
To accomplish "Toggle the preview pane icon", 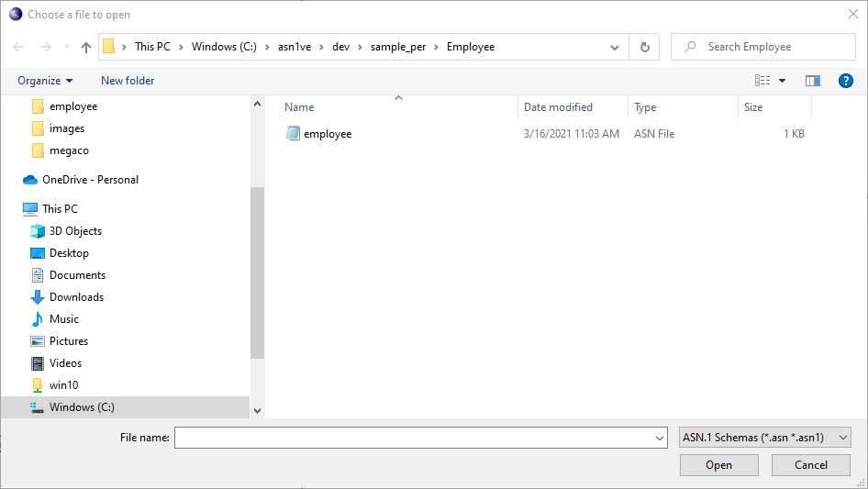I will [812, 81].
